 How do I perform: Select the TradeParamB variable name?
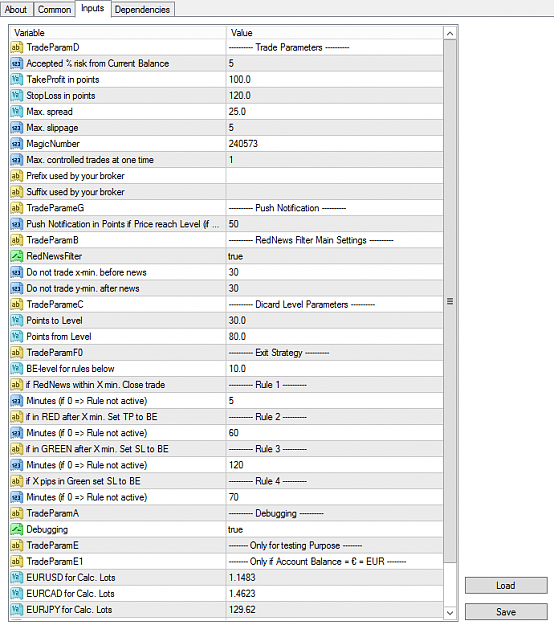(53, 240)
